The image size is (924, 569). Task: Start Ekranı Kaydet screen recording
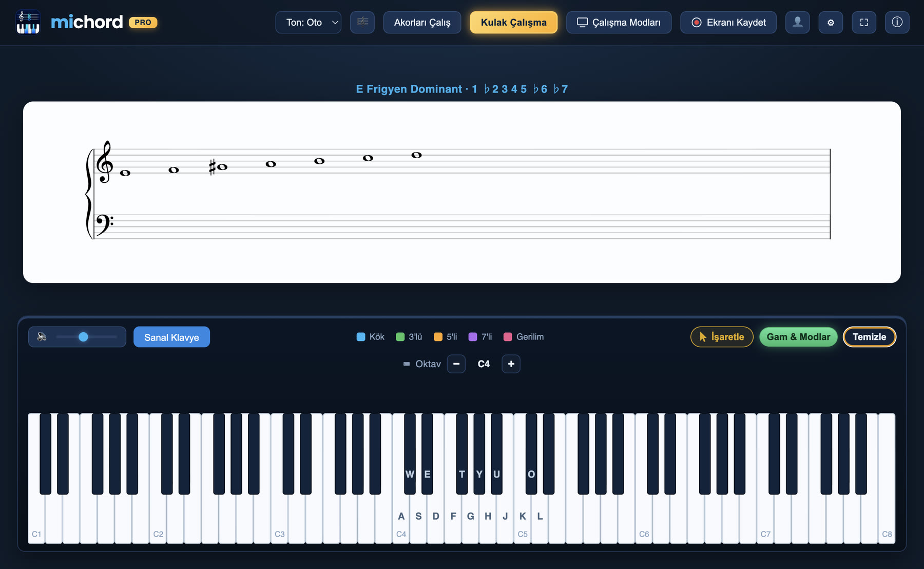(728, 22)
